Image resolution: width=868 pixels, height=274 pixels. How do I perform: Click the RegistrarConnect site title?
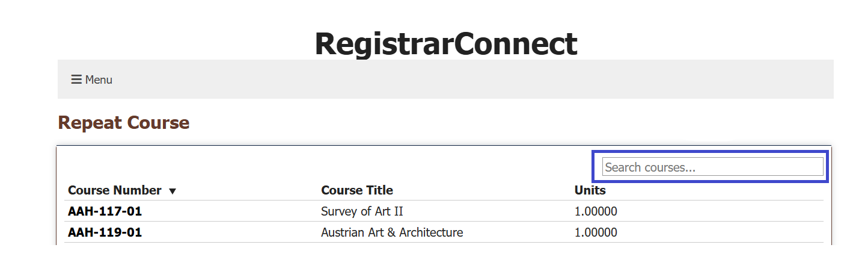[445, 43]
